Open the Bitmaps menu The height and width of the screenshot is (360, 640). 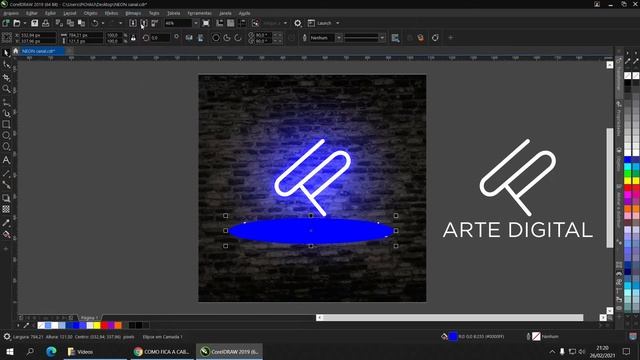point(133,13)
